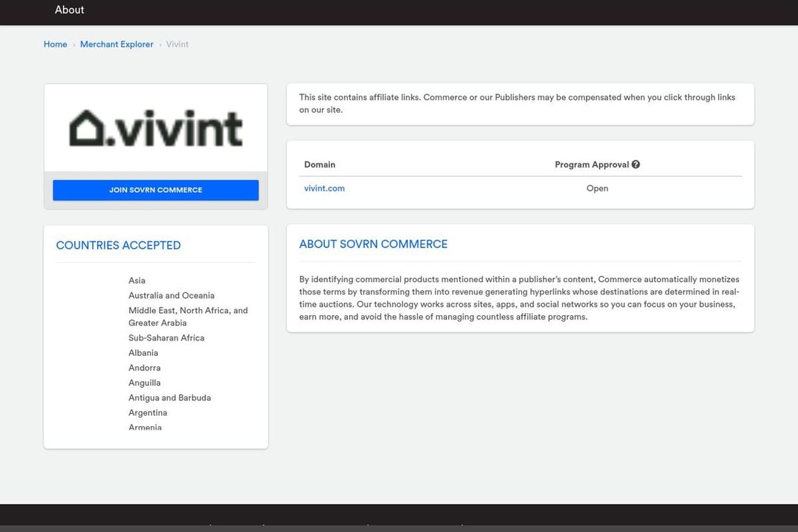The image size is (798, 532).
Task: Open the About menu item
Action: point(69,10)
